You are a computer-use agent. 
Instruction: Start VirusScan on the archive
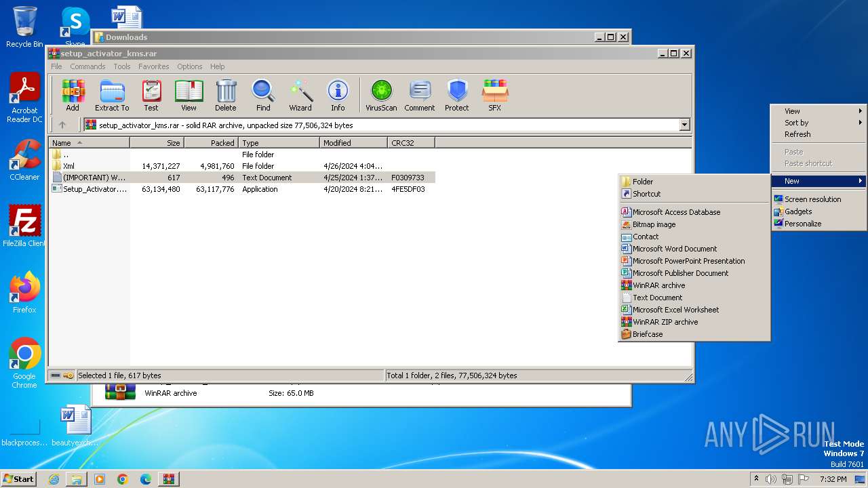[381, 95]
